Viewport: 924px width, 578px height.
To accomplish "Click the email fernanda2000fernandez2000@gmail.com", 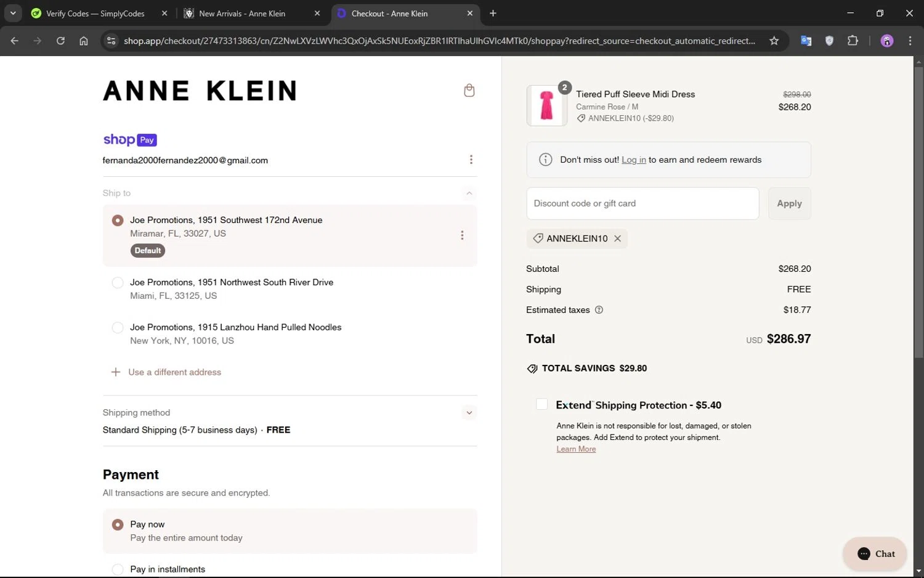I will click(x=185, y=160).
